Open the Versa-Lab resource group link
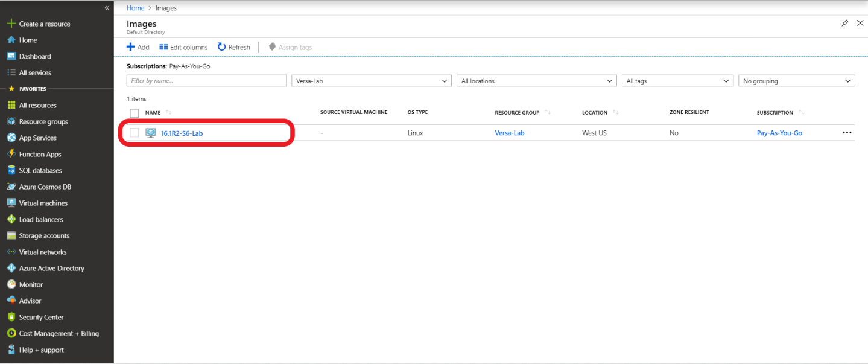Viewport: 868px width, 364px height. tap(510, 133)
